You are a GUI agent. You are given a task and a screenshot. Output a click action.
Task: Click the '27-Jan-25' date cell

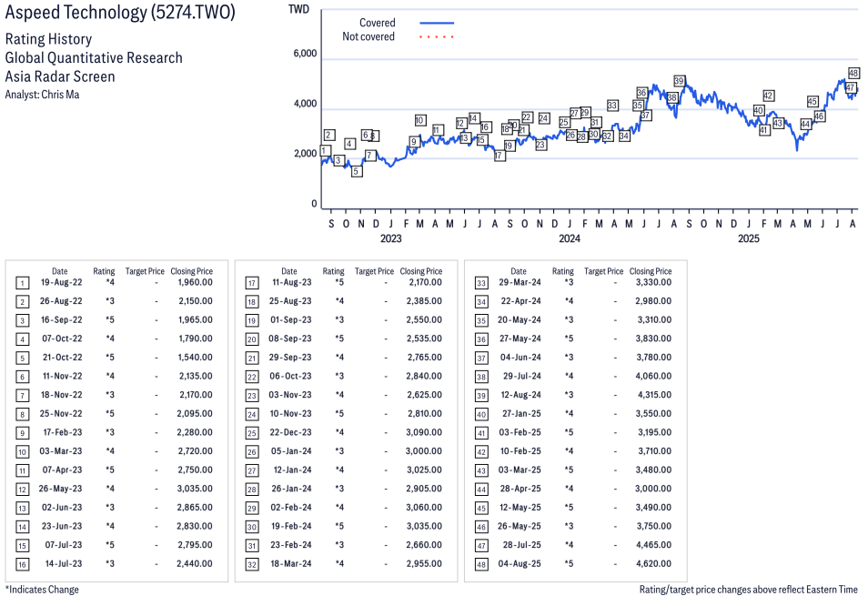click(521, 414)
